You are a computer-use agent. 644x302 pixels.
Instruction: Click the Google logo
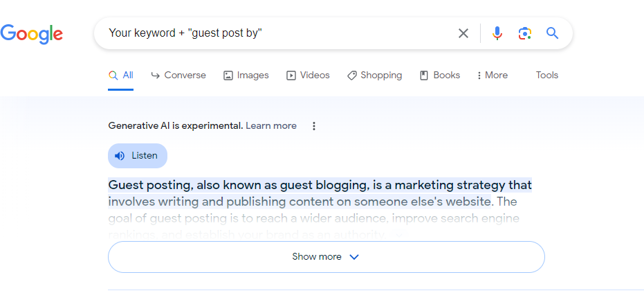click(32, 33)
